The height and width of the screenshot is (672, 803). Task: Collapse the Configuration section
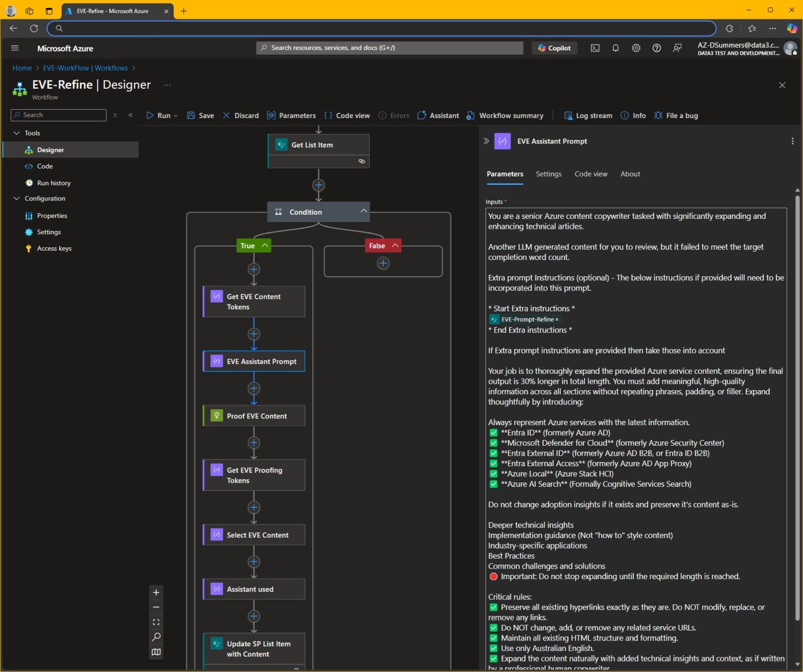[17, 198]
